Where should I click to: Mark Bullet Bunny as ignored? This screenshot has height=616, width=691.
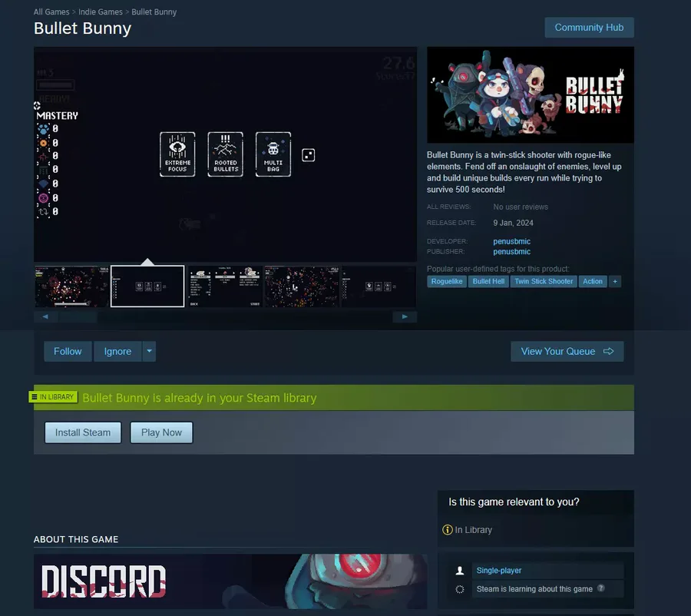click(x=117, y=352)
